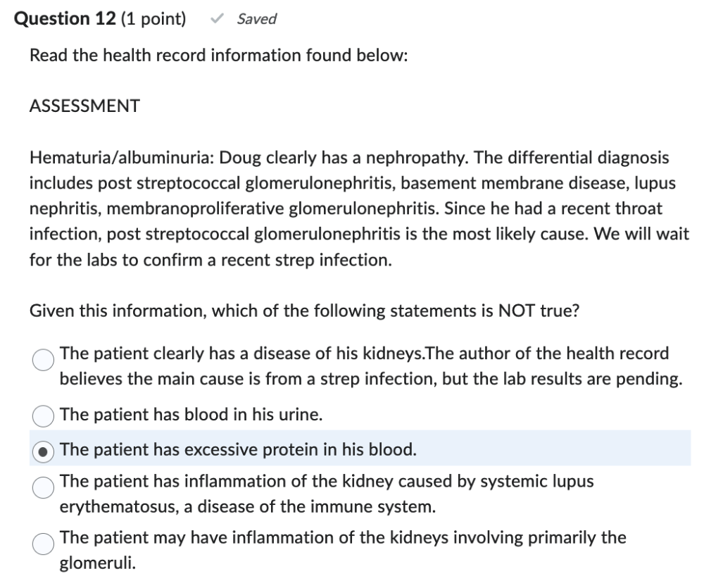Select the 'disease of his kidneys' radio button
This screenshot has height=588, width=704.
pyautogui.click(x=44, y=360)
